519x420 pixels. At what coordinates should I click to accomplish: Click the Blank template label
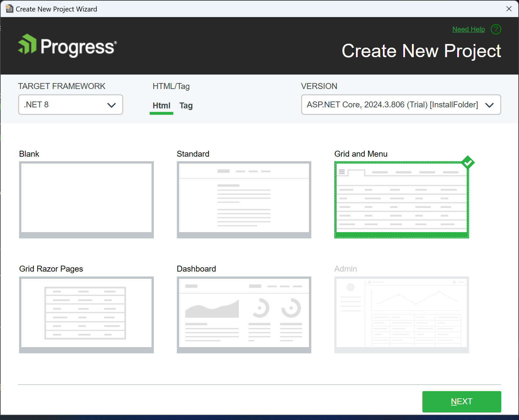tap(29, 154)
